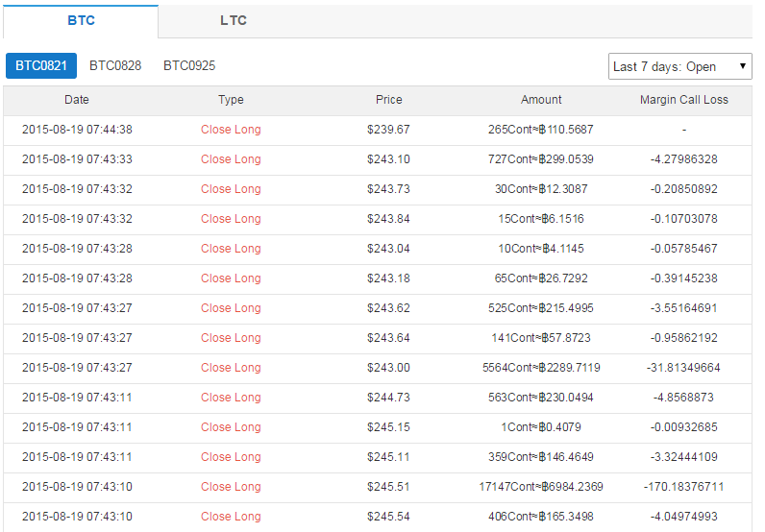This screenshot has width=765, height=532.
Task: Click amount 17147Cont≈฿6984.2369
Action: (541, 487)
